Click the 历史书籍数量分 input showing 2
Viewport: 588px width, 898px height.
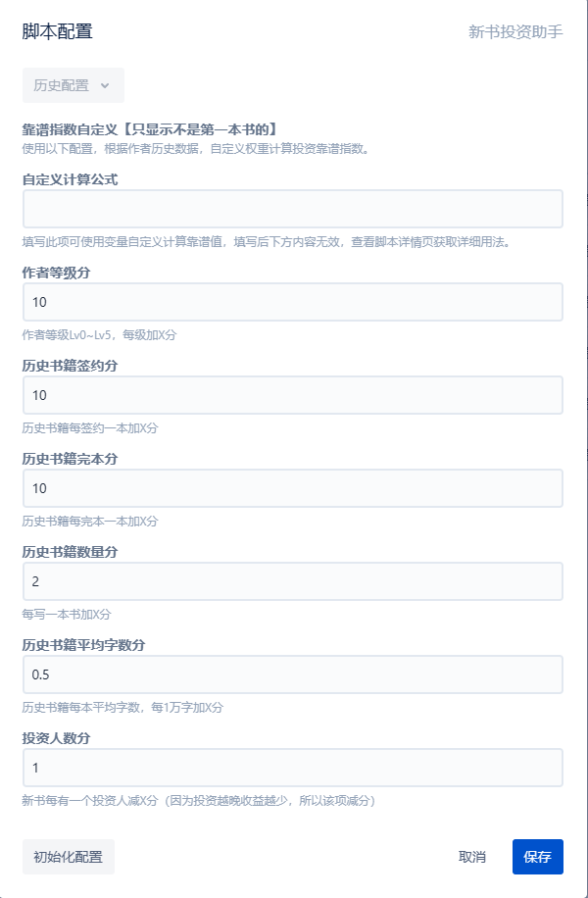point(292,581)
